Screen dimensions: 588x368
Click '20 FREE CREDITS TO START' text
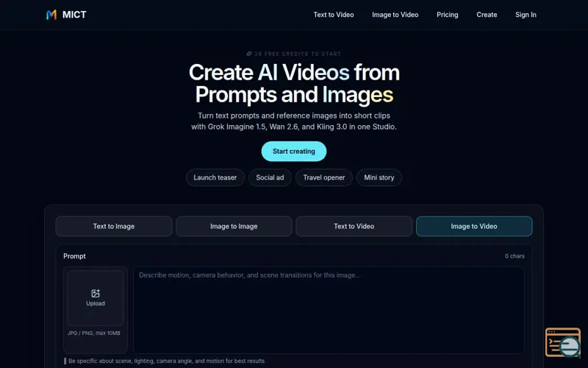click(298, 54)
